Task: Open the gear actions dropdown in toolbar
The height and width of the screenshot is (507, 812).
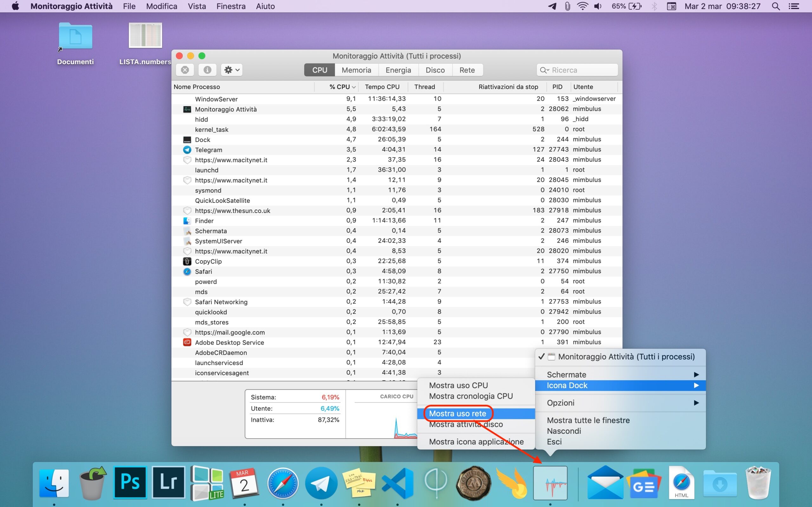Action: pyautogui.click(x=232, y=70)
